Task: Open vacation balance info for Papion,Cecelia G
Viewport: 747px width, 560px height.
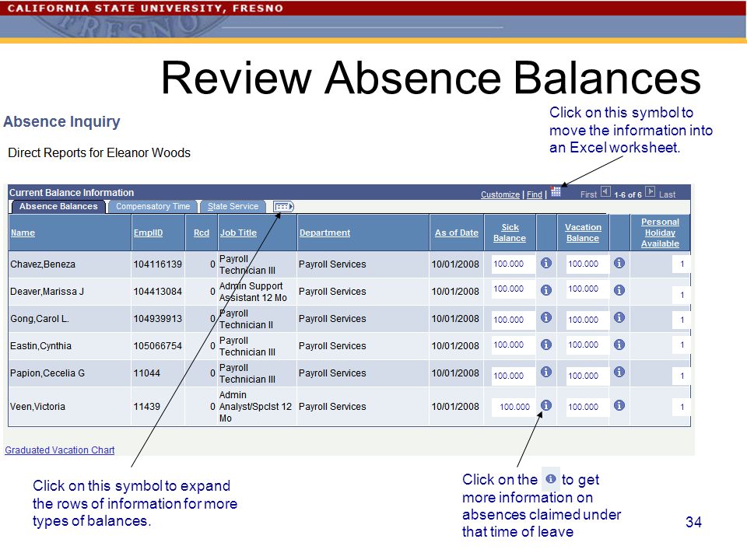Action: click(619, 372)
